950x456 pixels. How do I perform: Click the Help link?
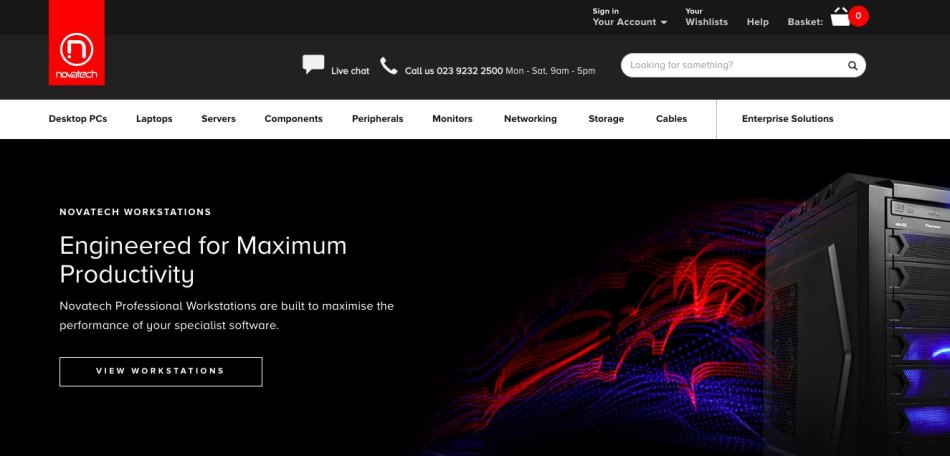pos(758,22)
